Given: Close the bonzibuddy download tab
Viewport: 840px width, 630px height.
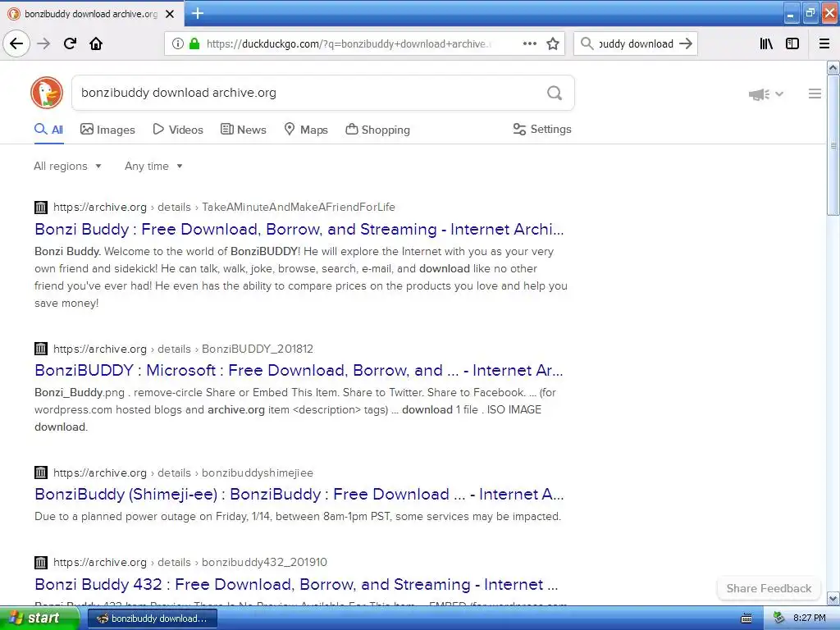Looking at the screenshot, I should pyautogui.click(x=170, y=14).
